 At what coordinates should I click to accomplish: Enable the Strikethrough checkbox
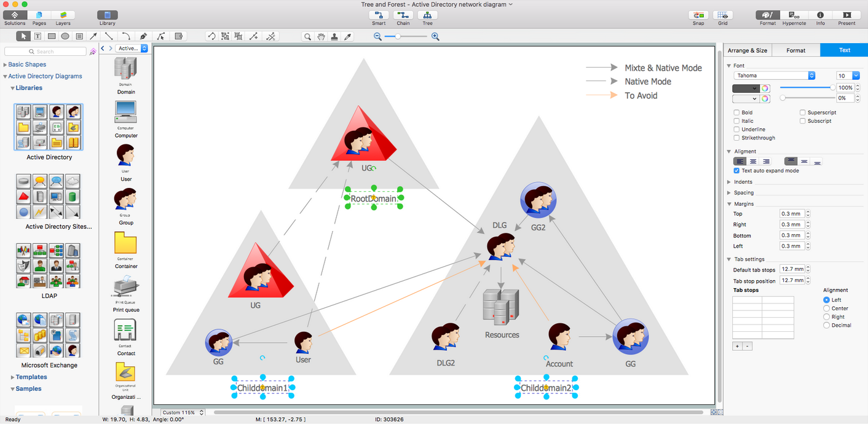click(x=736, y=138)
